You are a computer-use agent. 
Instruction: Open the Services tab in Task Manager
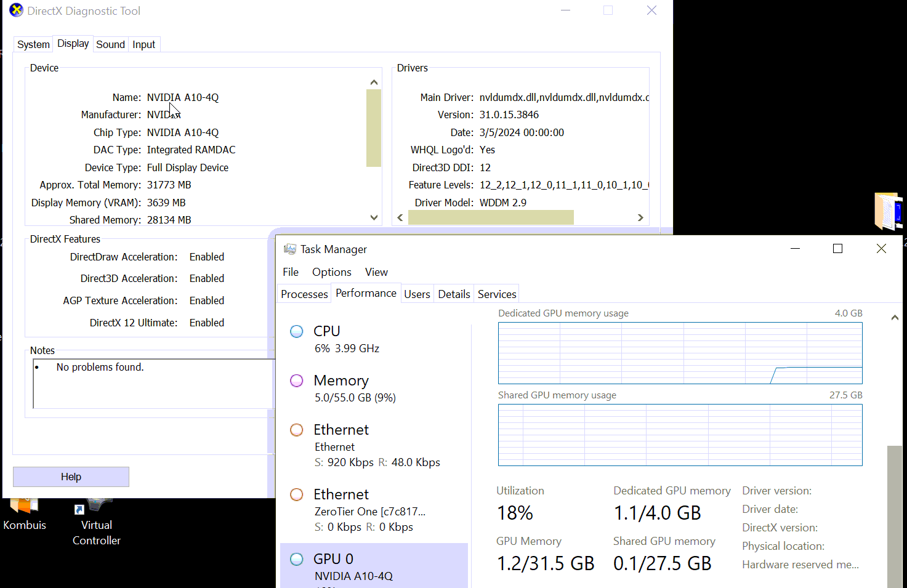click(x=497, y=294)
